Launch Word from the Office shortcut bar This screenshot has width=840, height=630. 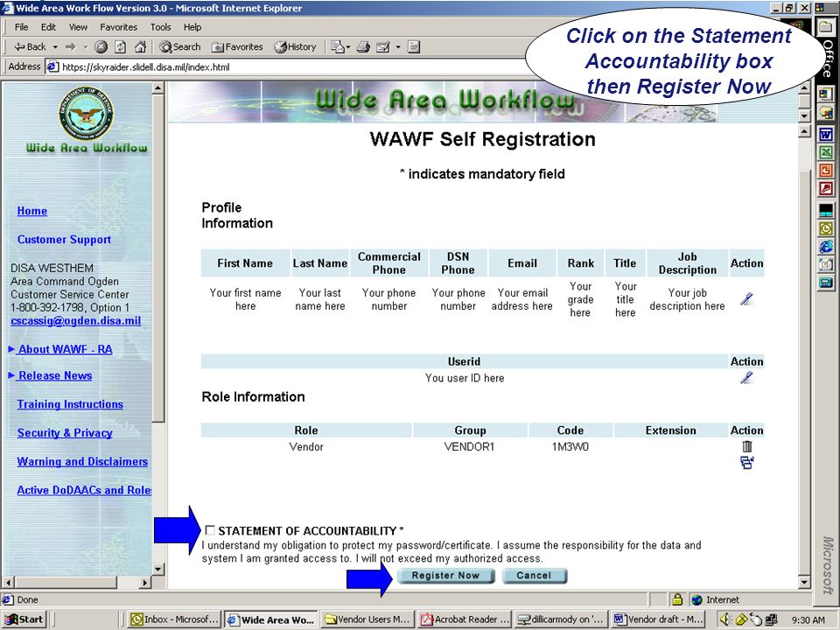click(x=826, y=135)
